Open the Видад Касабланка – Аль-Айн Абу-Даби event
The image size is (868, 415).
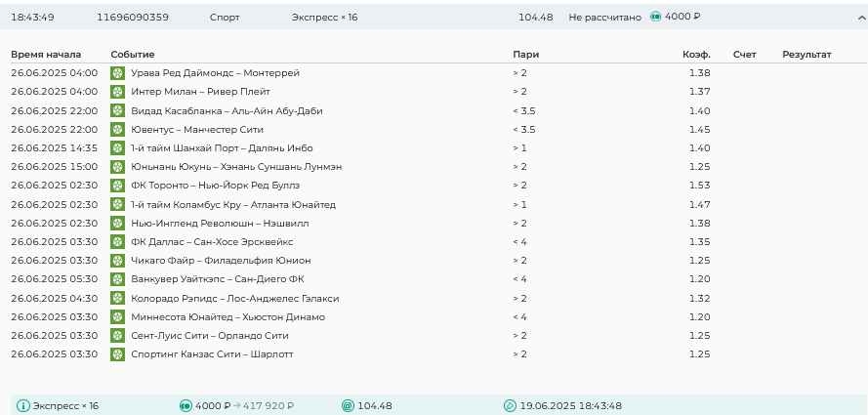[x=227, y=111]
